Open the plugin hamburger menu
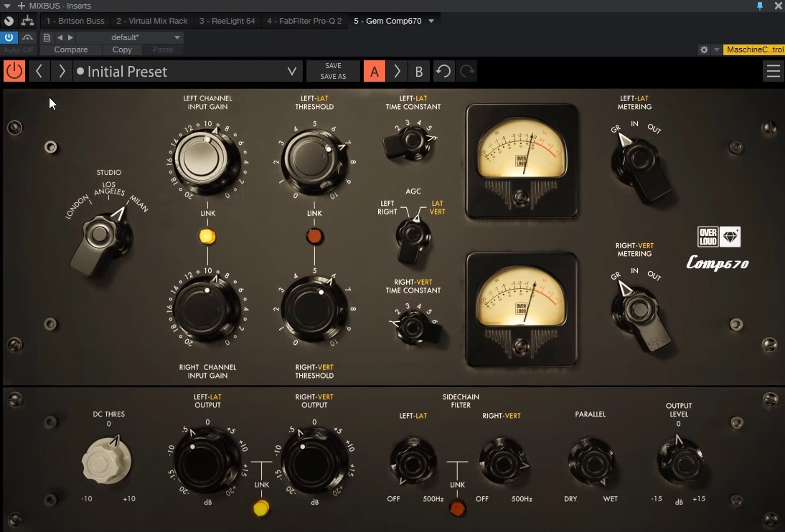The height and width of the screenshot is (532, 785). pos(773,71)
